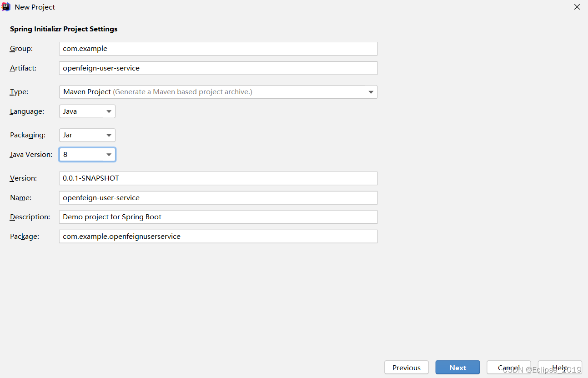Viewport: 588px width, 378px height.
Task: Edit the Package field com.example.openfeignuserservice
Action: [218, 237]
